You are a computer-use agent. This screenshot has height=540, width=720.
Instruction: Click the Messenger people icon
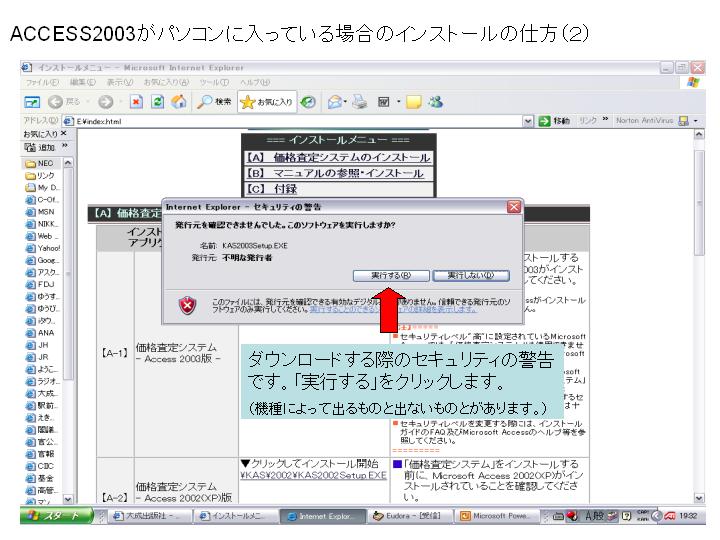point(435,102)
